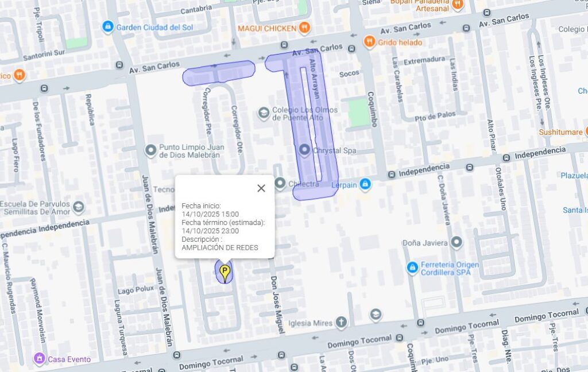
Task: Click the shaded zone above Corregidor Pte.
Action: click(x=219, y=73)
